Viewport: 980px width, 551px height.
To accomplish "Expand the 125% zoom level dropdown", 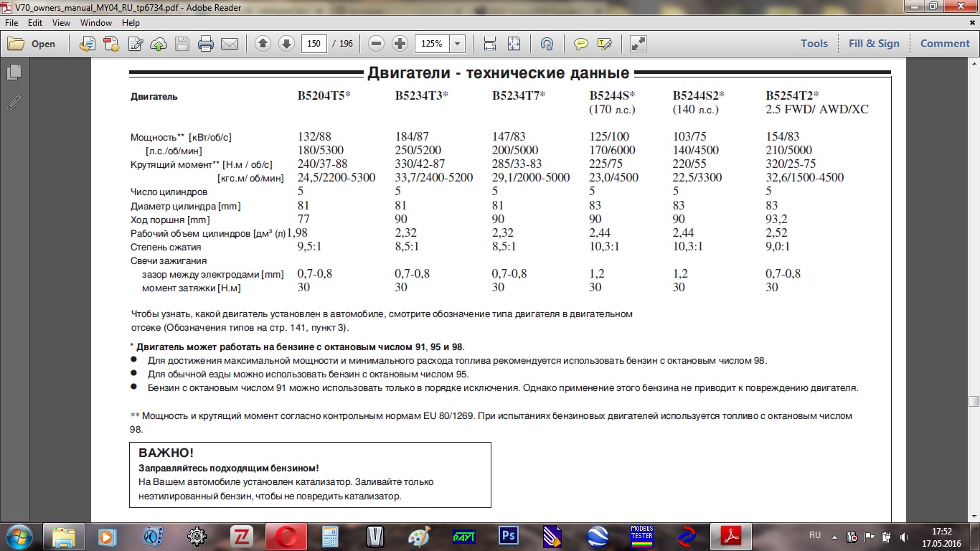I will [458, 44].
